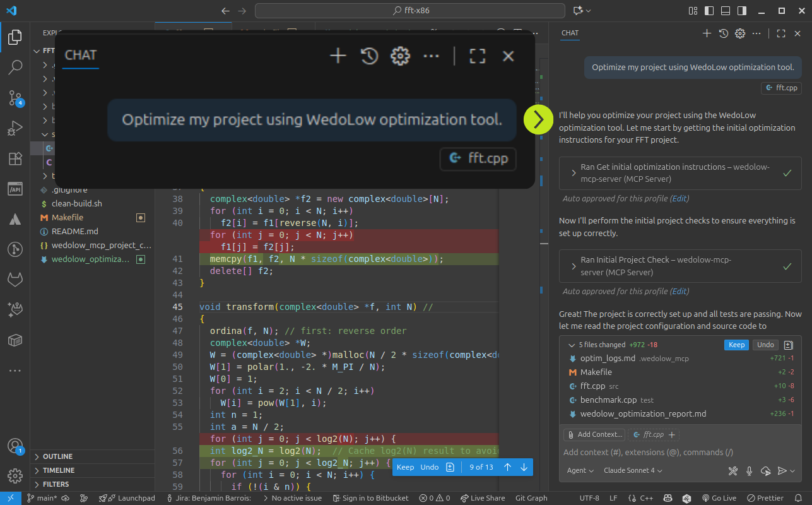Open the Search view in activity bar
Screen dimensions: 812x505
pyautogui.click(x=15, y=67)
